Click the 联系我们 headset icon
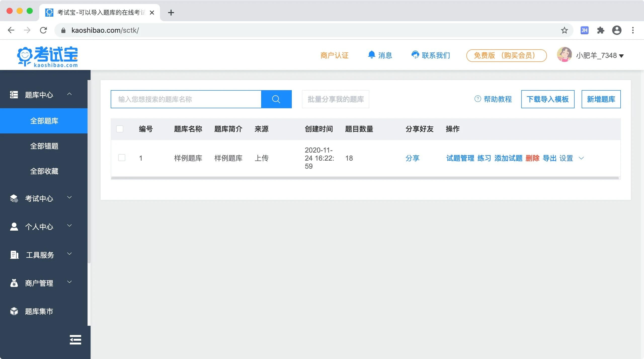The width and height of the screenshot is (644, 359). [415, 55]
